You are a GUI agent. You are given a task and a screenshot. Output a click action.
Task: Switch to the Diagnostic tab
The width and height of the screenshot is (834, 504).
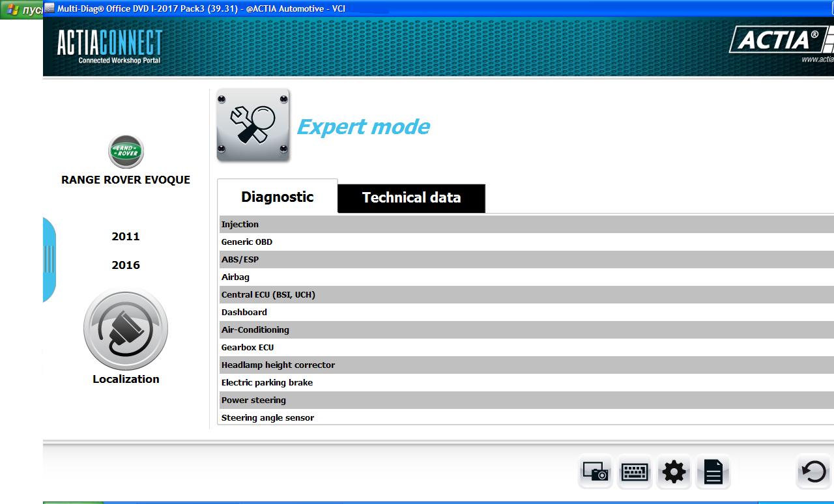click(278, 197)
